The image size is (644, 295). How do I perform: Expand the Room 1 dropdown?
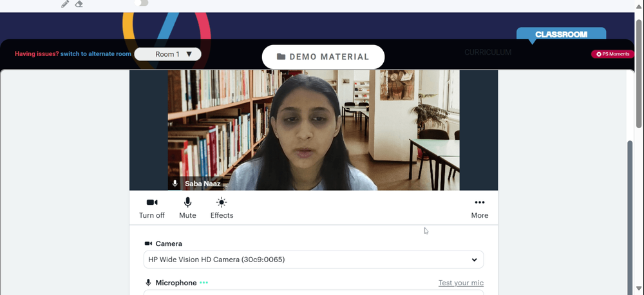167,54
